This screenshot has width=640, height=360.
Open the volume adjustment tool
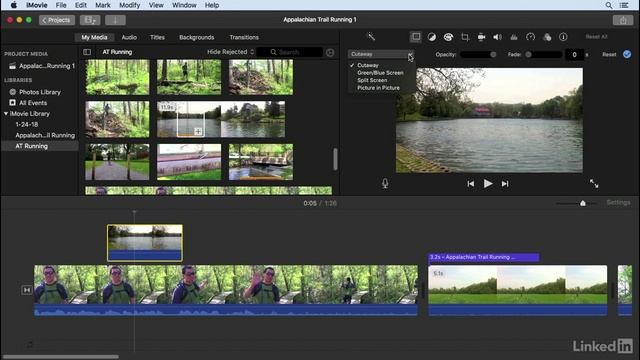(497, 37)
